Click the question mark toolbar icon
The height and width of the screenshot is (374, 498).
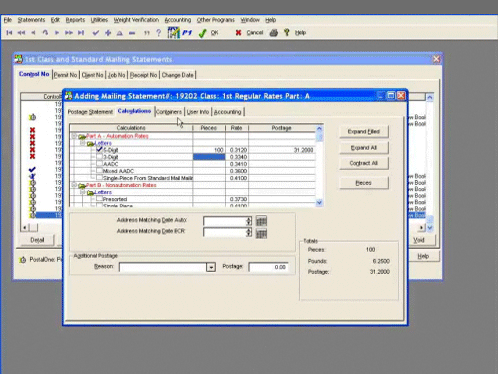[159, 33]
